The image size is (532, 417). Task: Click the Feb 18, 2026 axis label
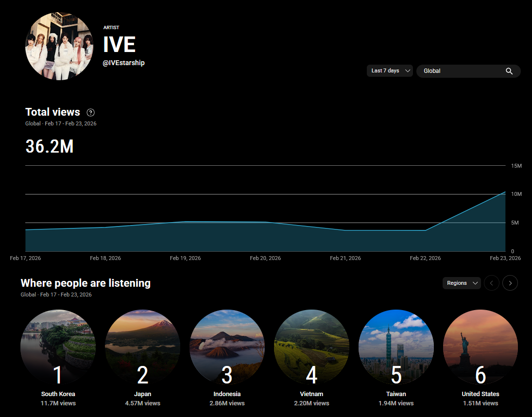105,258
